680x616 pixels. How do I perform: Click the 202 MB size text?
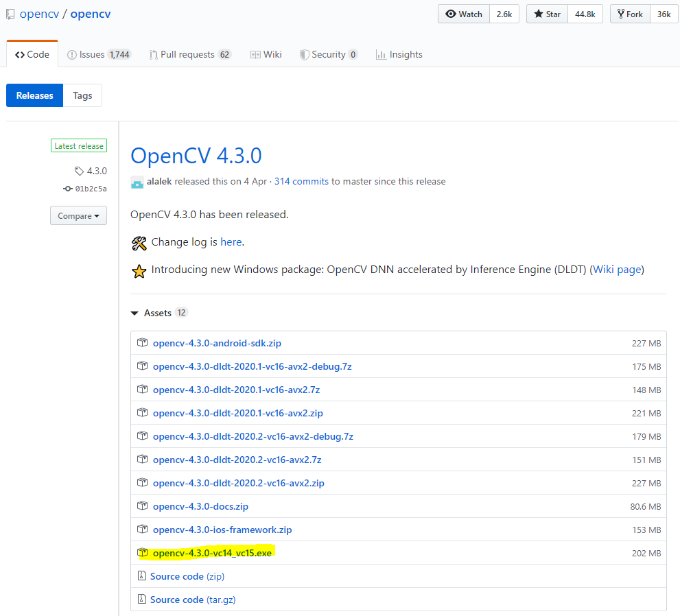point(646,553)
